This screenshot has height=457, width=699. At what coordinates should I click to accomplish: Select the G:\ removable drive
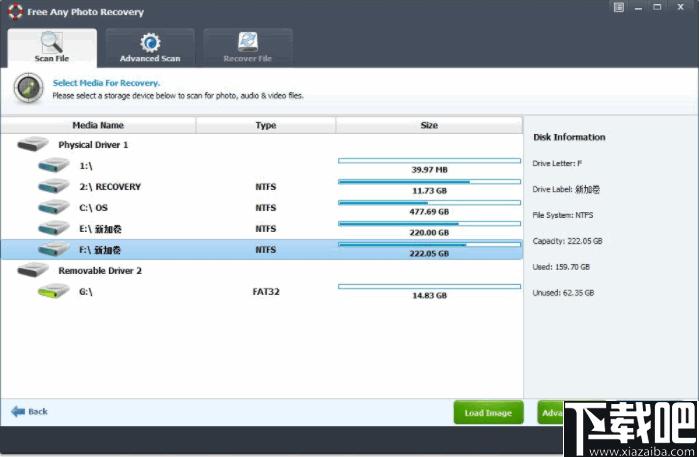pyautogui.click(x=262, y=291)
